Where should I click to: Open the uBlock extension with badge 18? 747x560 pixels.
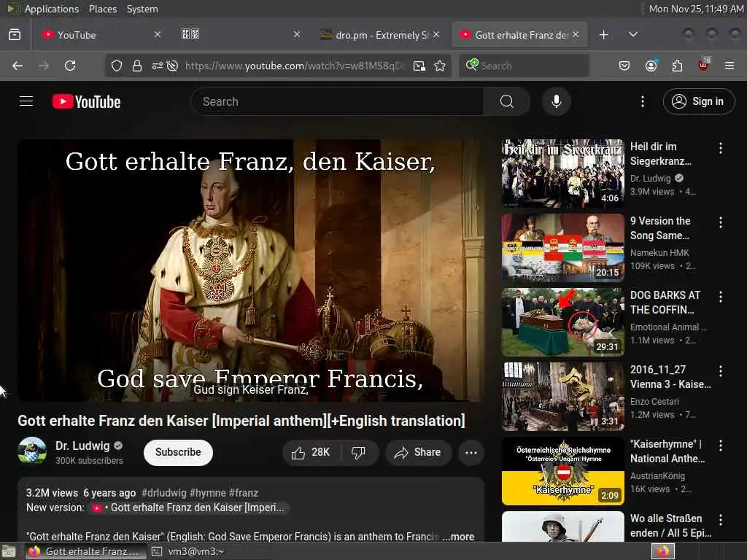(x=704, y=65)
